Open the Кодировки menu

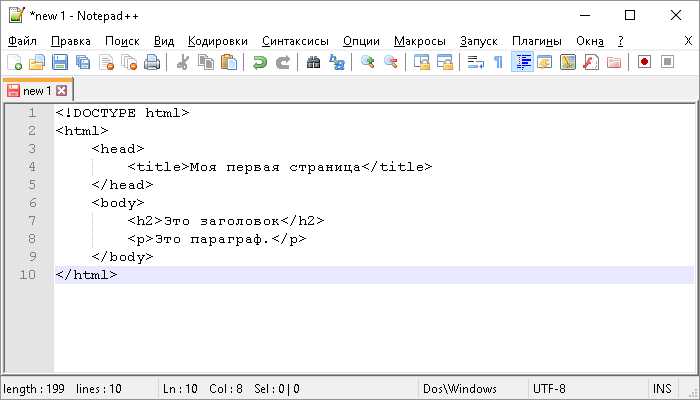(x=217, y=41)
